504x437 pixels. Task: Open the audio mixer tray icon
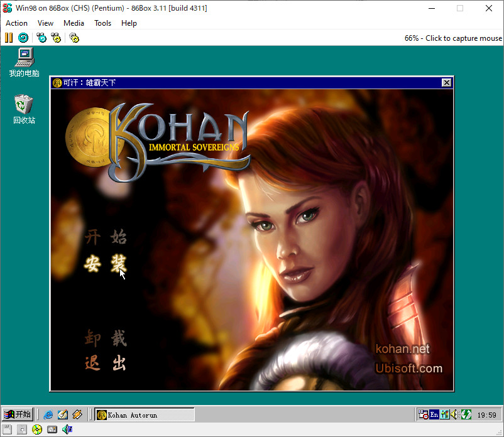coord(444,415)
